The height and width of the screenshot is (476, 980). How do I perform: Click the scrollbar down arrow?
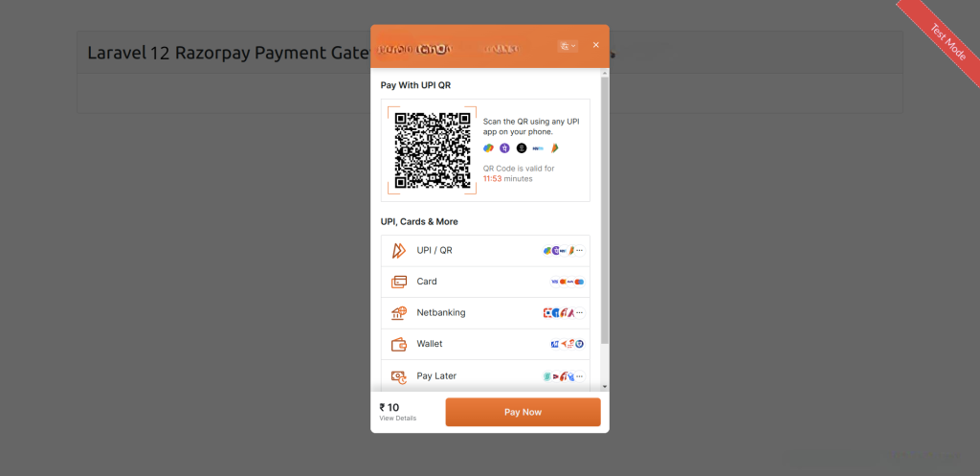(605, 387)
